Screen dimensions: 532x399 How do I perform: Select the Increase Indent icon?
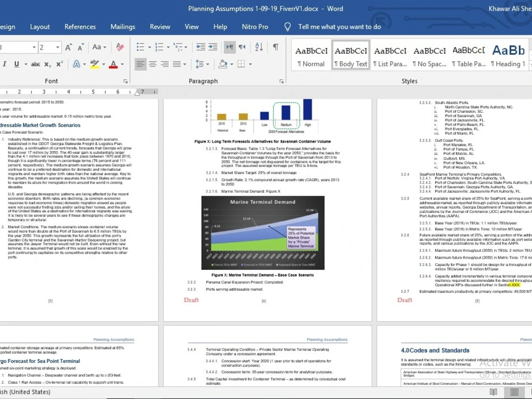pyautogui.click(x=212, y=47)
